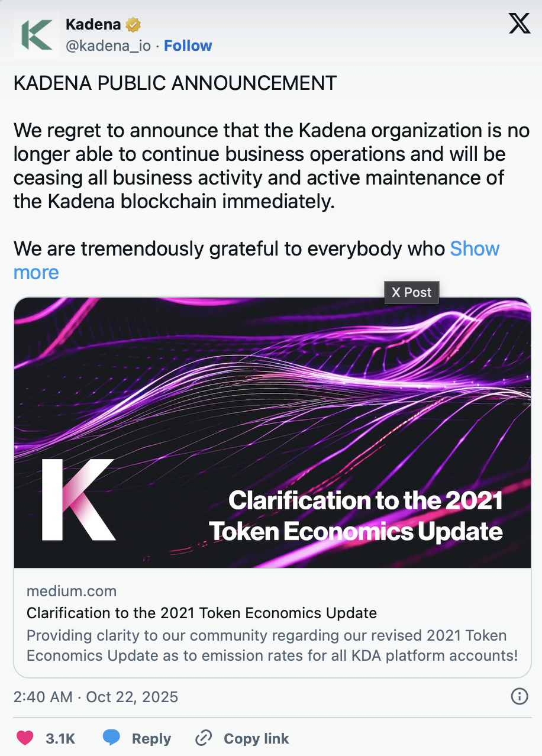Click the 3.1K like count
Viewport: 542px width, 756px height.
[x=61, y=738]
